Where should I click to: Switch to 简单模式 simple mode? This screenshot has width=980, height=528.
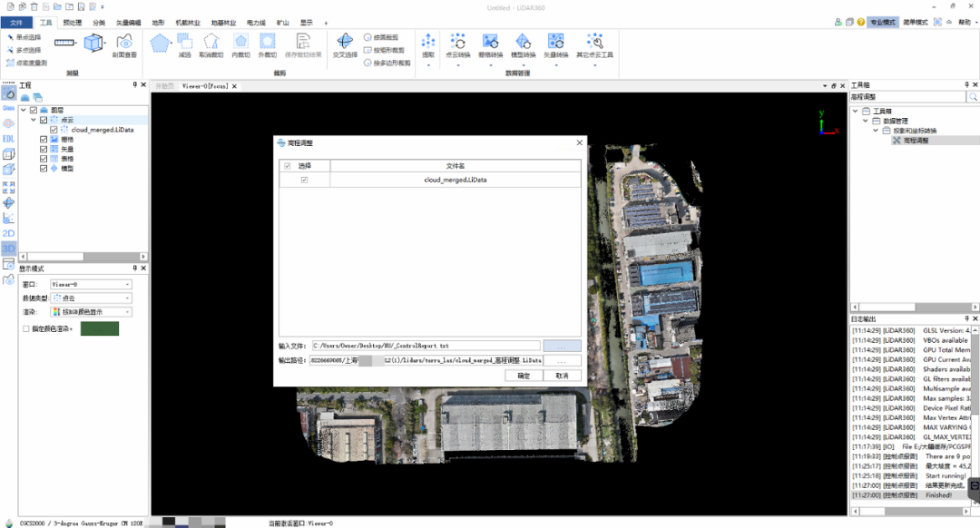(916, 22)
